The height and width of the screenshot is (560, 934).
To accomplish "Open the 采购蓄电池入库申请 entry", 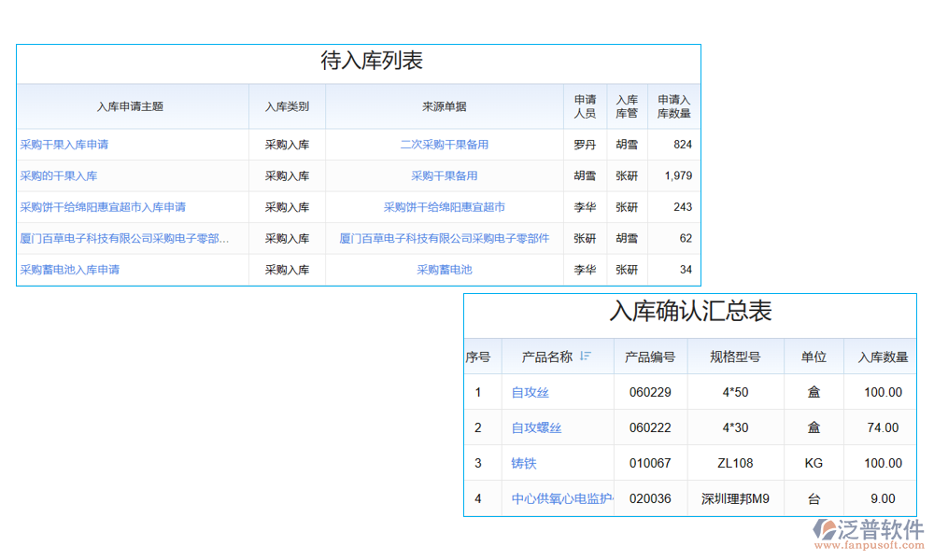I will pos(70,270).
